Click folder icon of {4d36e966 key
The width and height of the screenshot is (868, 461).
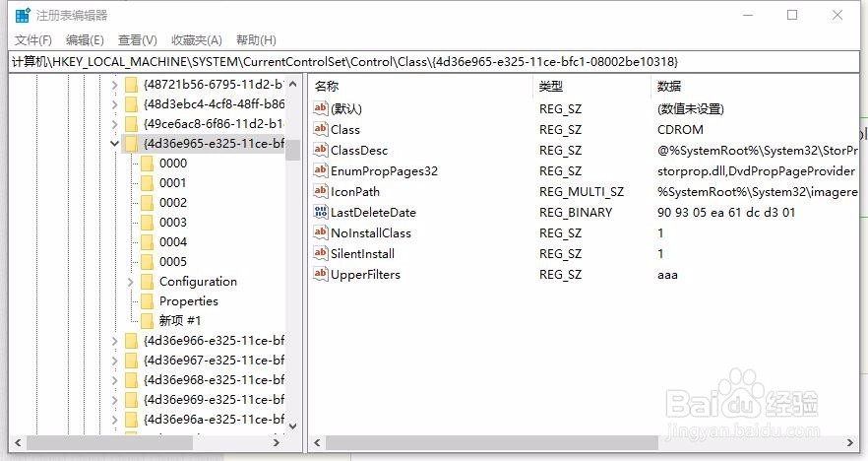(131, 340)
